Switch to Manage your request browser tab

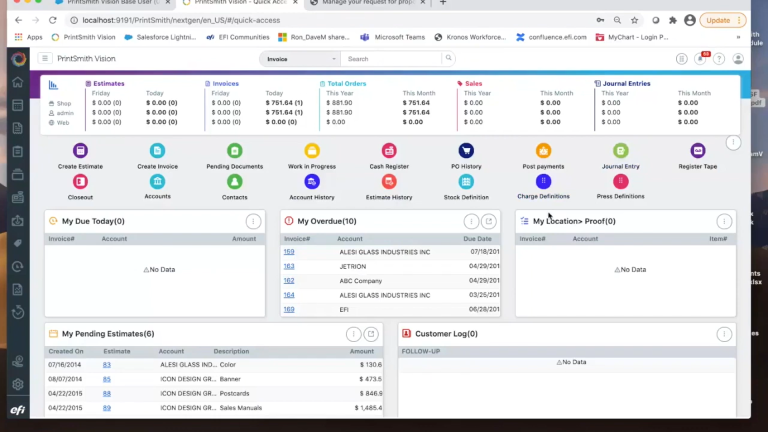click(367, 2)
